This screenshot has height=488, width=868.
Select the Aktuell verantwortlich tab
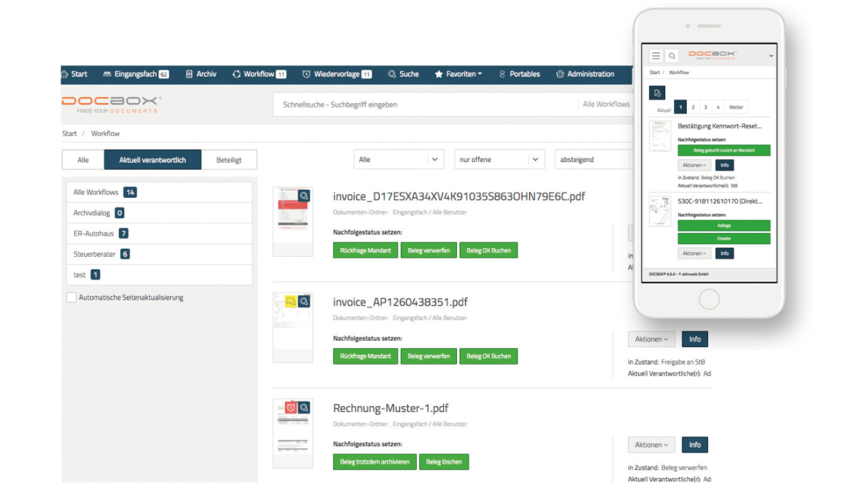click(153, 160)
